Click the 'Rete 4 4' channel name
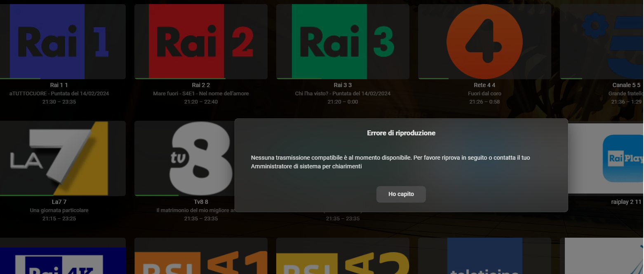Image resolution: width=644 pixels, height=274 pixels. pos(484,85)
